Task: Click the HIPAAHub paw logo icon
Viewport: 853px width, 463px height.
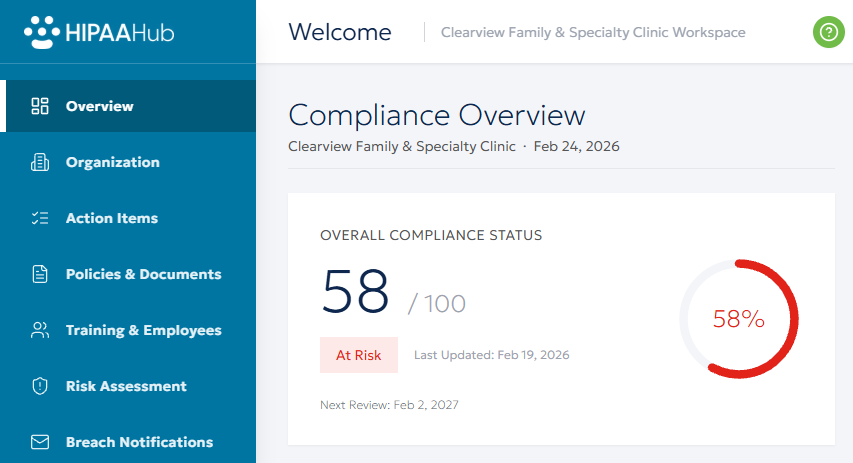Action: coord(40,32)
